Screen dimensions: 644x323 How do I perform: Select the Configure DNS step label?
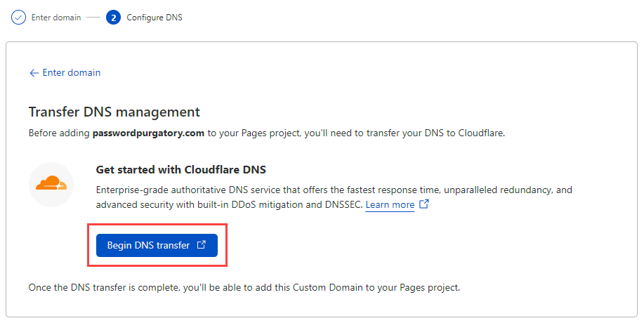click(155, 18)
